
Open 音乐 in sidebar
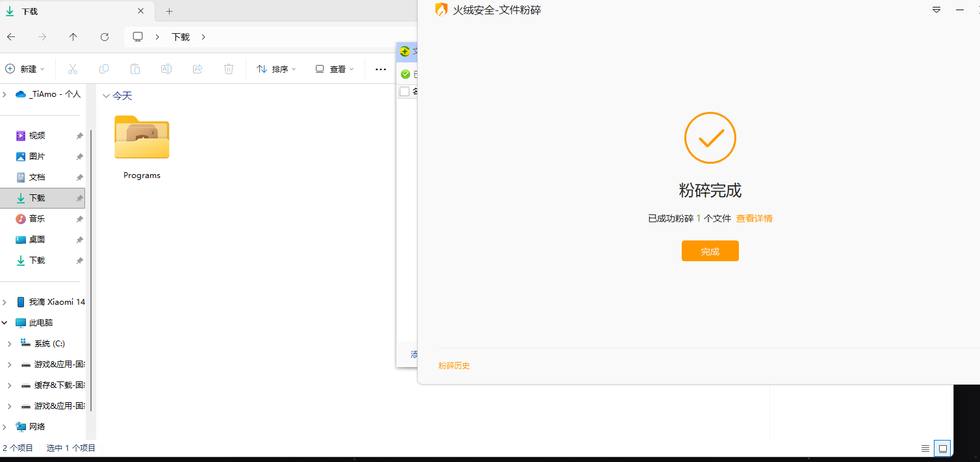[37, 219]
